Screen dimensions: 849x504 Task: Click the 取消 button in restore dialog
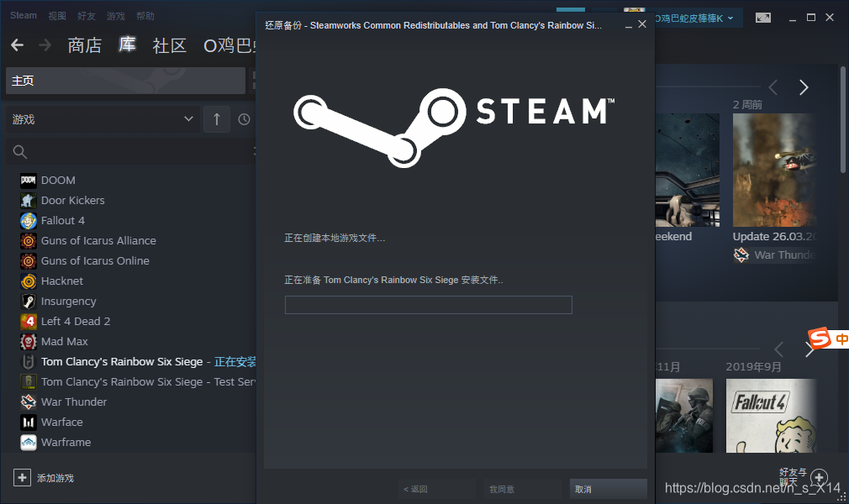(608, 489)
